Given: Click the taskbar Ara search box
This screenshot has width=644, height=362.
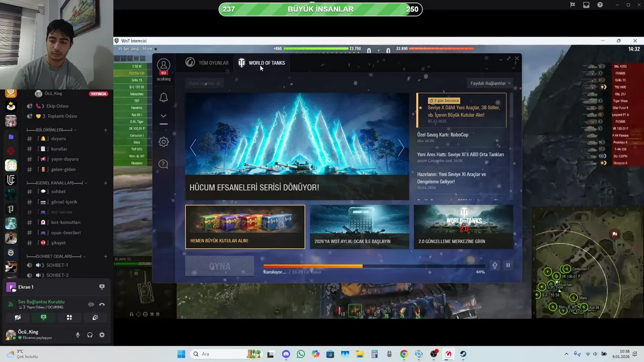Looking at the screenshot, I should 227,354.
